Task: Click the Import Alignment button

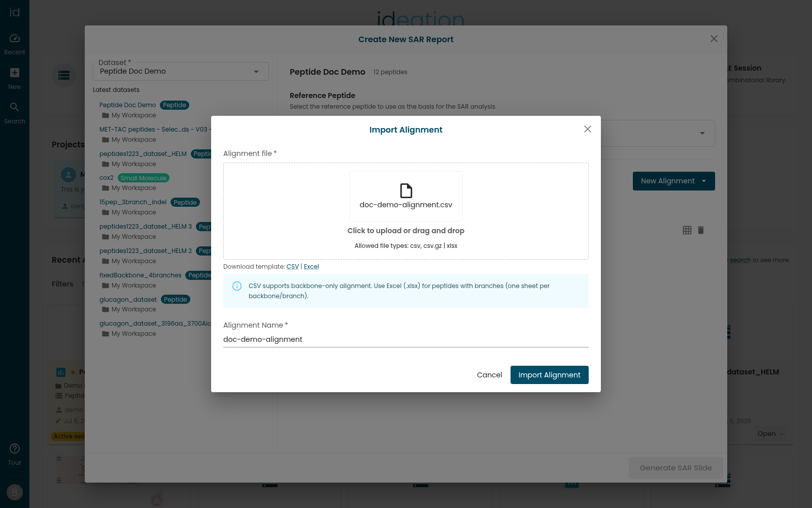Action: (x=550, y=375)
